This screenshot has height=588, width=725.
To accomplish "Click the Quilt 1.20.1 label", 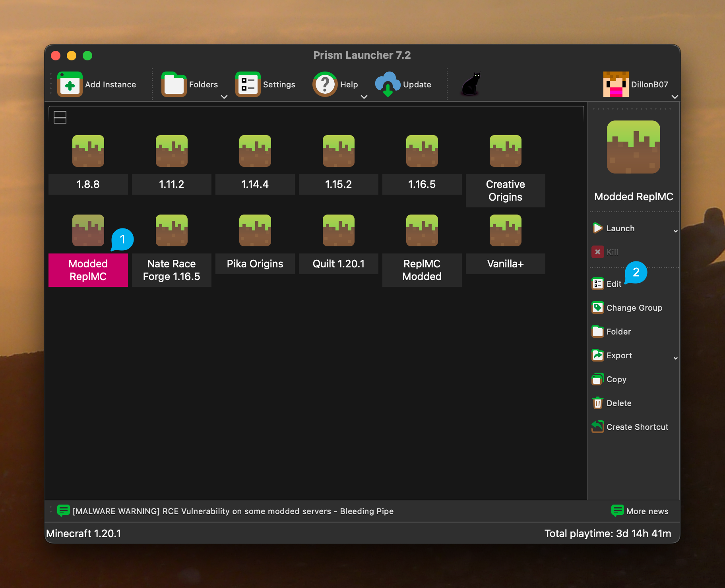I will tap(339, 264).
